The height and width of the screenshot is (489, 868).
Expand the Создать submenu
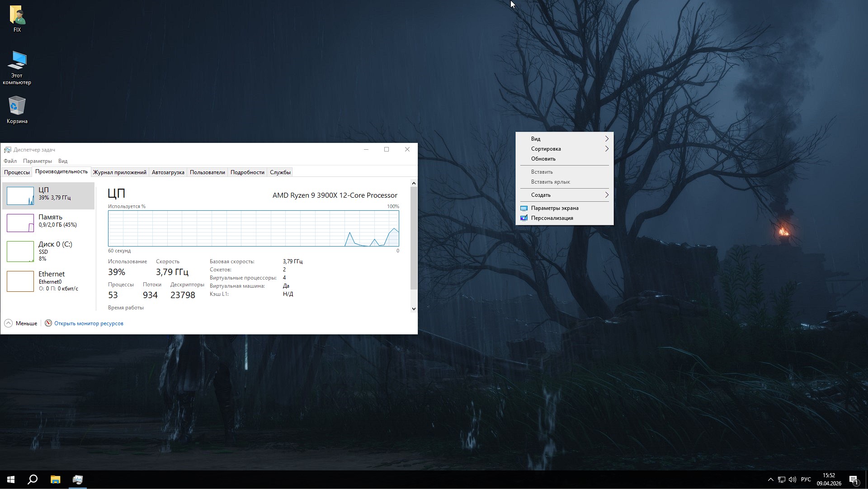point(541,195)
